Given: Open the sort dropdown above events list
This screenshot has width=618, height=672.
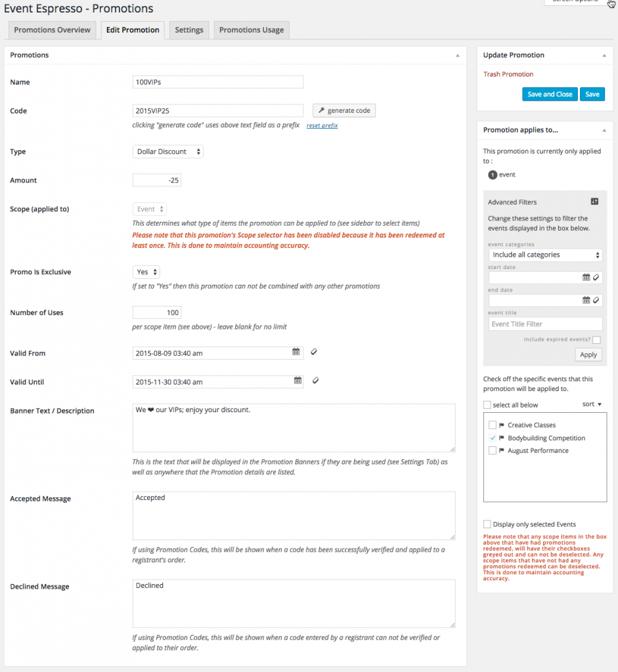Looking at the screenshot, I should 592,404.
